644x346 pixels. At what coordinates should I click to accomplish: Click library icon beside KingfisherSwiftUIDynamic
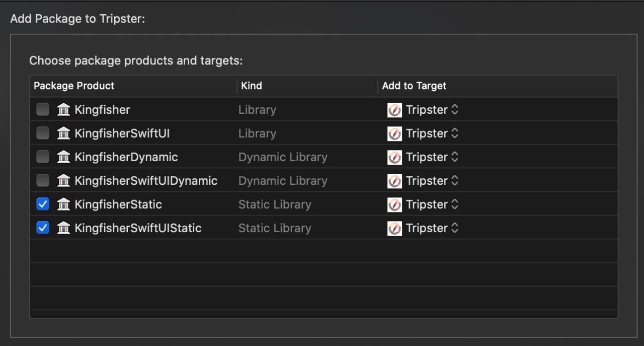pyautogui.click(x=63, y=180)
